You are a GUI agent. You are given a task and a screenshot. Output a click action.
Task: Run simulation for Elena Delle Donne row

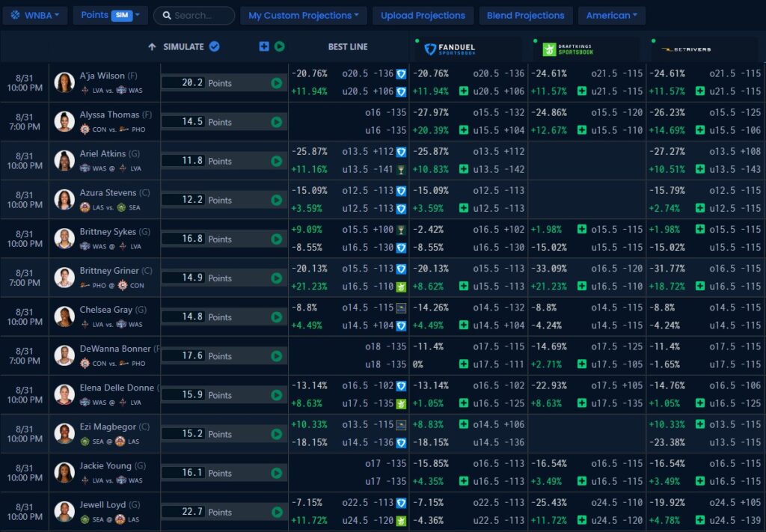[x=277, y=395]
